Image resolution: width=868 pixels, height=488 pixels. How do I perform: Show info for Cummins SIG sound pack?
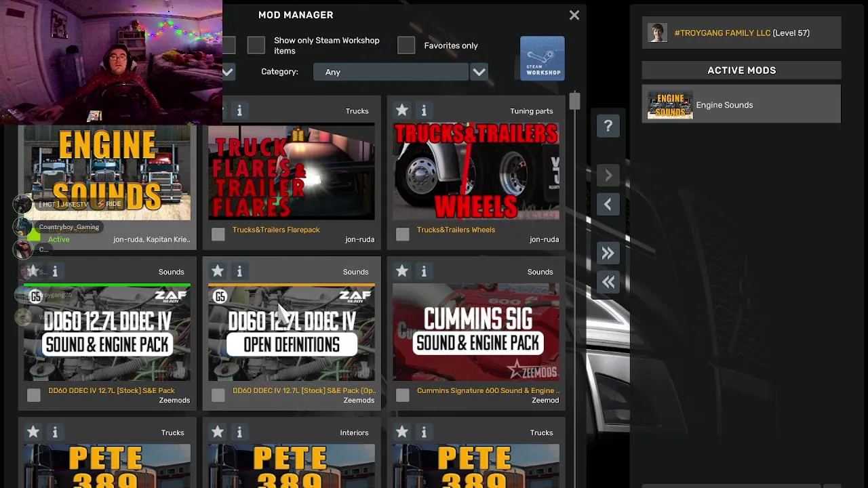point(424,272)
